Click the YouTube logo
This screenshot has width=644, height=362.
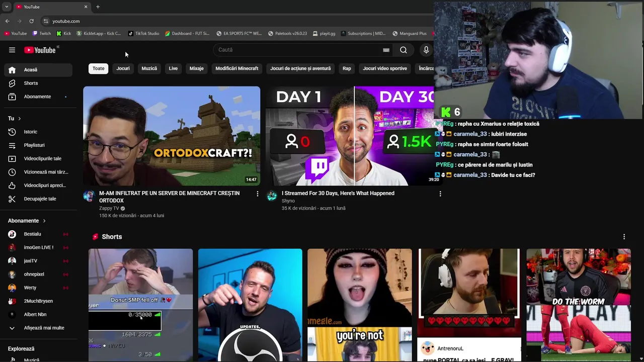40,50
